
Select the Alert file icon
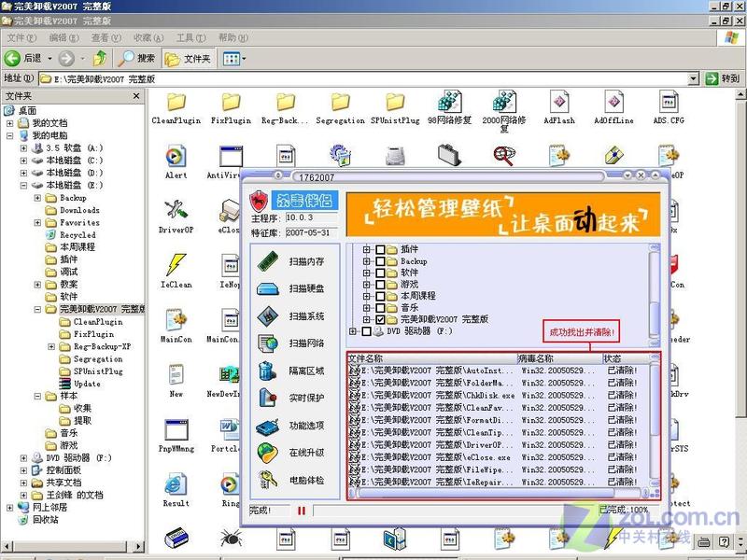coord(176,157)
